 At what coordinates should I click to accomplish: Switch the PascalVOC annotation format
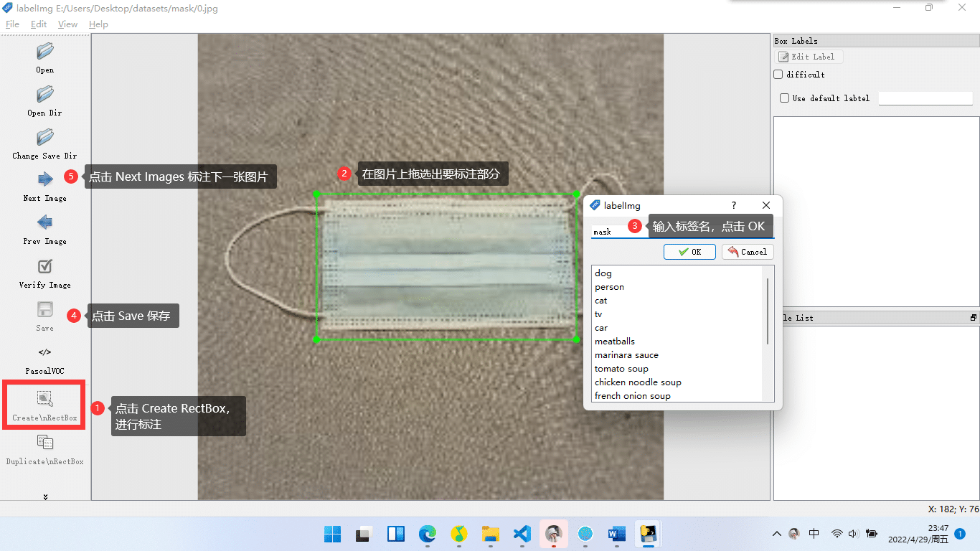[x=45, y=353]
